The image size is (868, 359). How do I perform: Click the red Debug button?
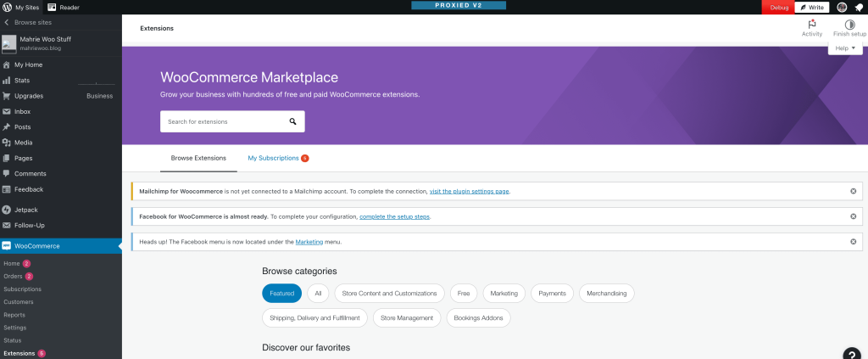tap(779, 7)
